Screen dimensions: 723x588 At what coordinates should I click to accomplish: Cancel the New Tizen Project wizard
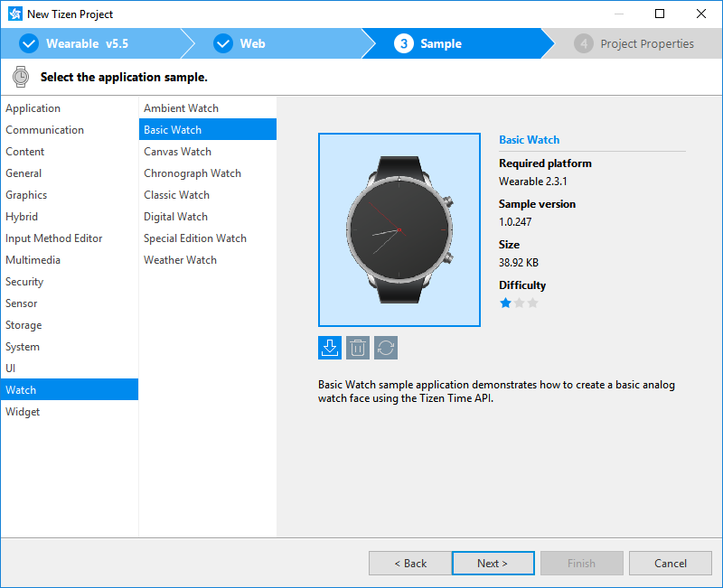point(670,563)
